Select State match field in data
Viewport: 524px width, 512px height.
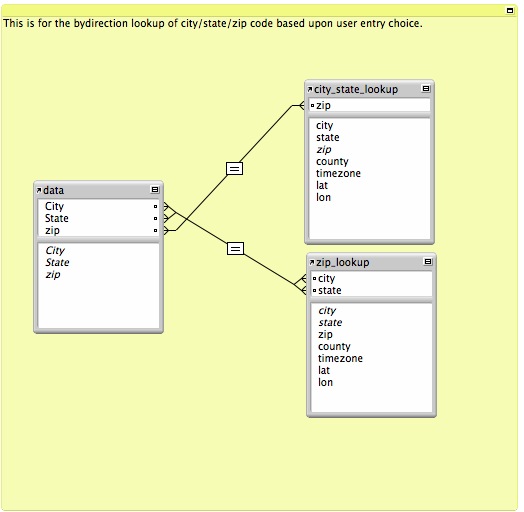99,219
